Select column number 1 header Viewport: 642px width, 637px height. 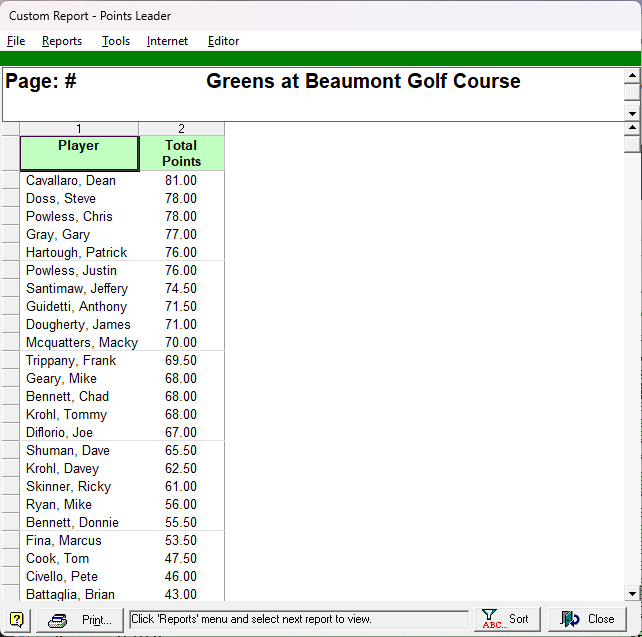[x=79, y=128]
